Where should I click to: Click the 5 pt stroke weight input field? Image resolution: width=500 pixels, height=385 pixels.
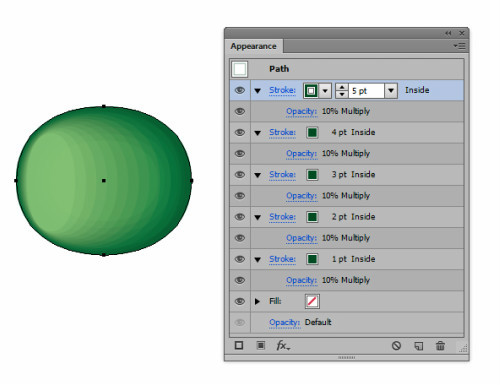pyautogui.click(x=366, y=90)
